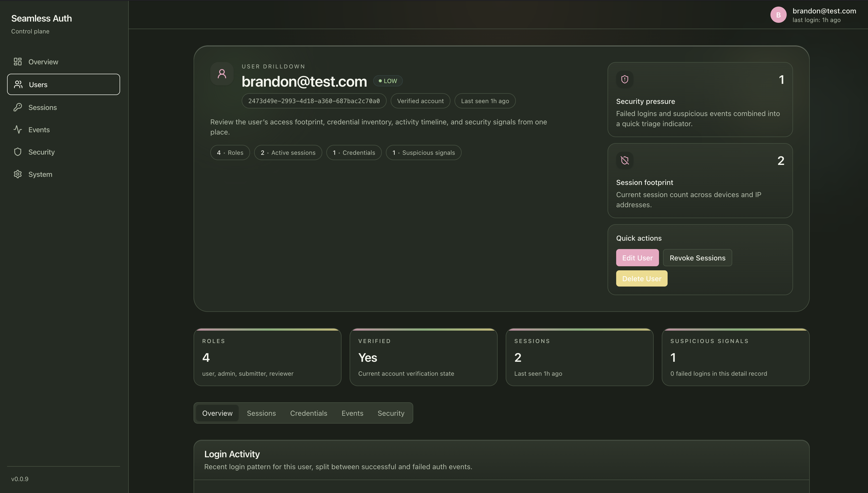Image resolution: width=868 pixels, height=493 pixels.
Task: Click the Seamless Auth logo title
Action: 41,18
